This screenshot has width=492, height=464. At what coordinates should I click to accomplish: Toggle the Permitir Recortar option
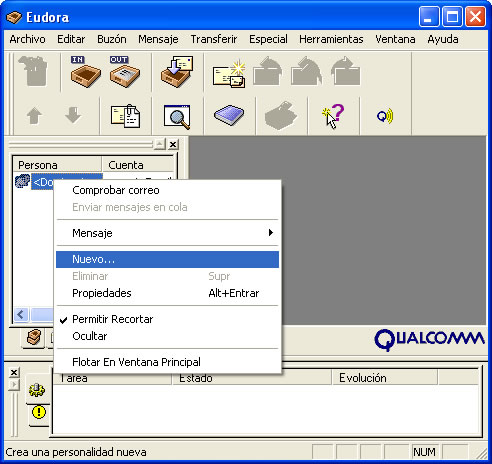coord(113,319)
